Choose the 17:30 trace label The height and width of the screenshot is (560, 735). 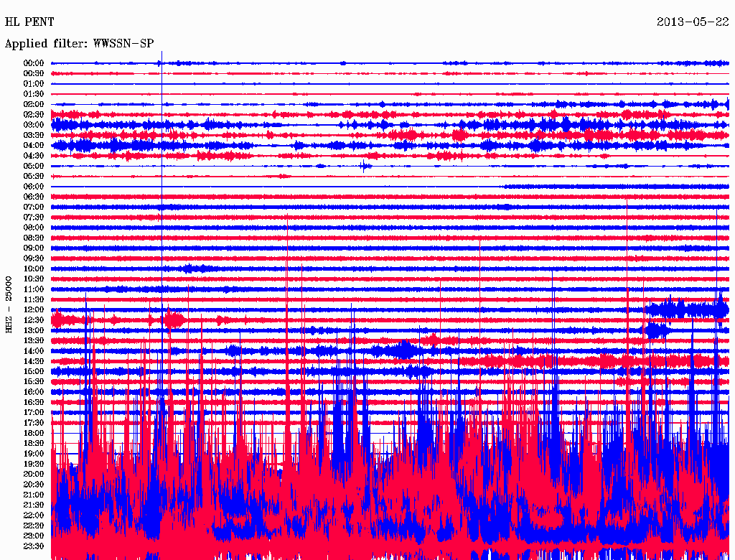coord(34,423)
